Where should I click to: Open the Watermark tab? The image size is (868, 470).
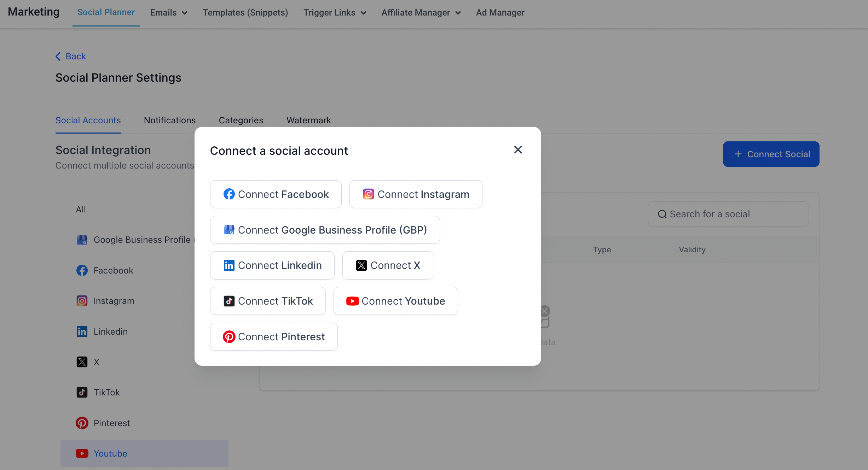click(308, 121)
